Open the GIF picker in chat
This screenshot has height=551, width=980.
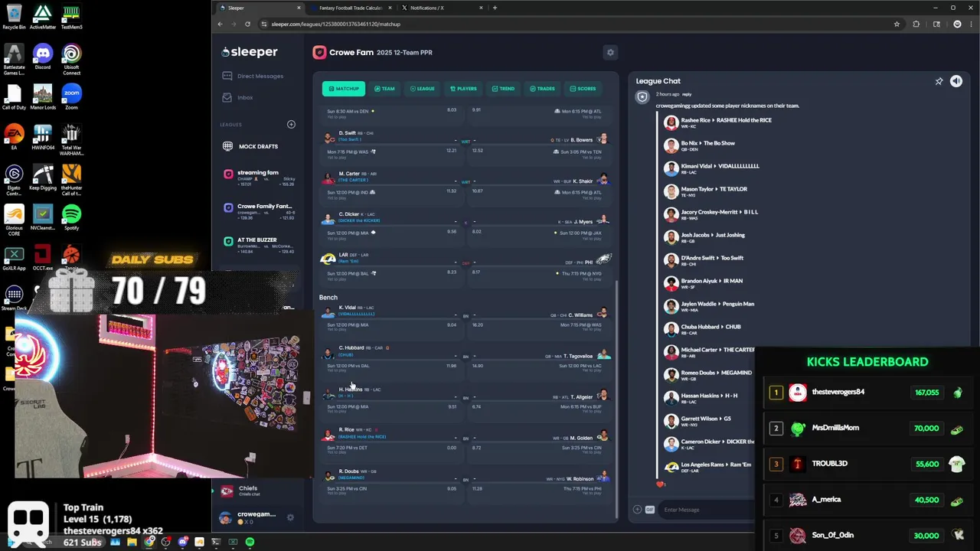(x=650, y=510)
